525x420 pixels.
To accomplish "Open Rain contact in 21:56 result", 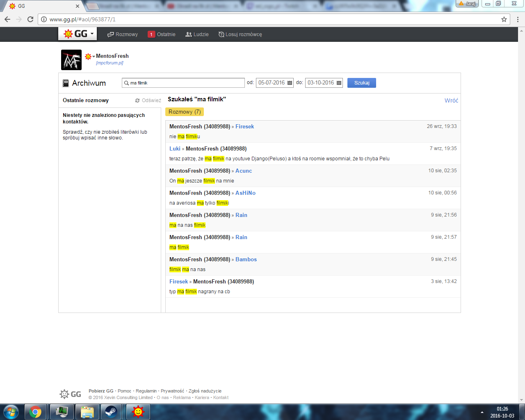I will [x=241, y=215].
